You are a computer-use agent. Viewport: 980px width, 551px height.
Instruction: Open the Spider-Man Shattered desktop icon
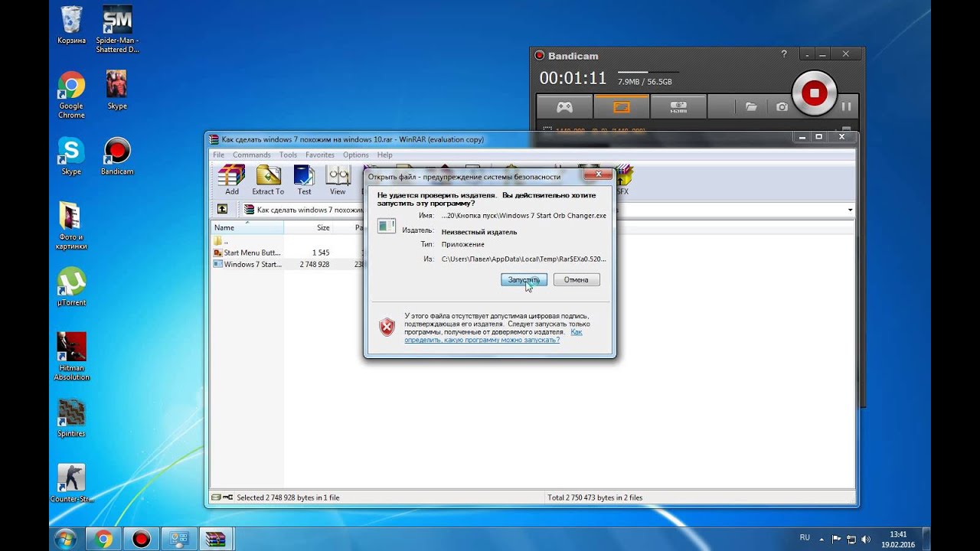(117, 30)
